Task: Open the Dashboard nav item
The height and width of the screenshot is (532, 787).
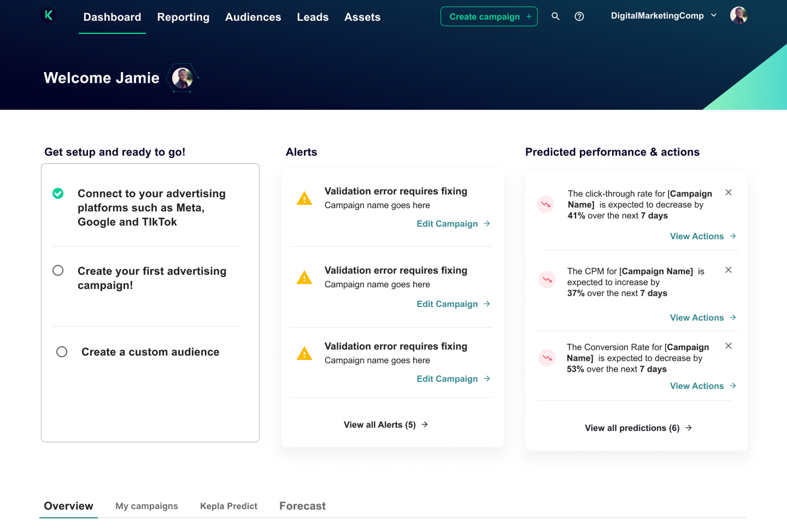Action: (x=112, y=17)
